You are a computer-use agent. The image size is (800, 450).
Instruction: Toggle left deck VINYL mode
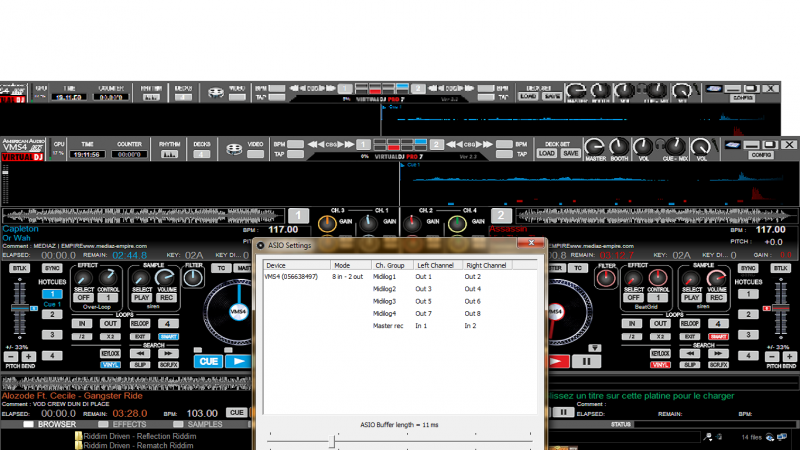110,365
